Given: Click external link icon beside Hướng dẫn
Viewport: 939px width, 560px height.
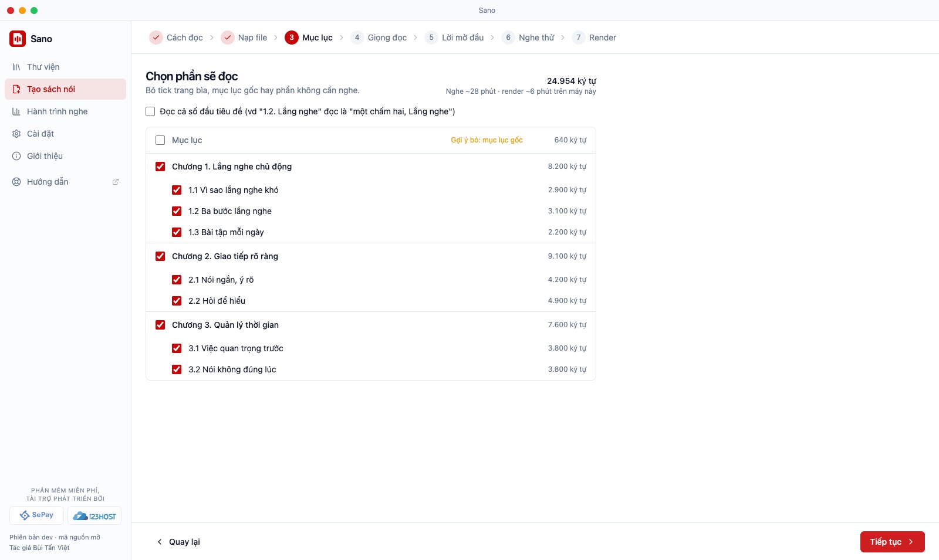Looking at the screenshot, I should pyautogui.click(x=116, y=182).
